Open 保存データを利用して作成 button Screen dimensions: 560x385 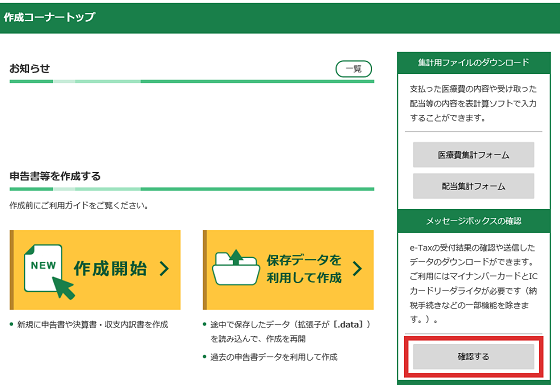288,270
